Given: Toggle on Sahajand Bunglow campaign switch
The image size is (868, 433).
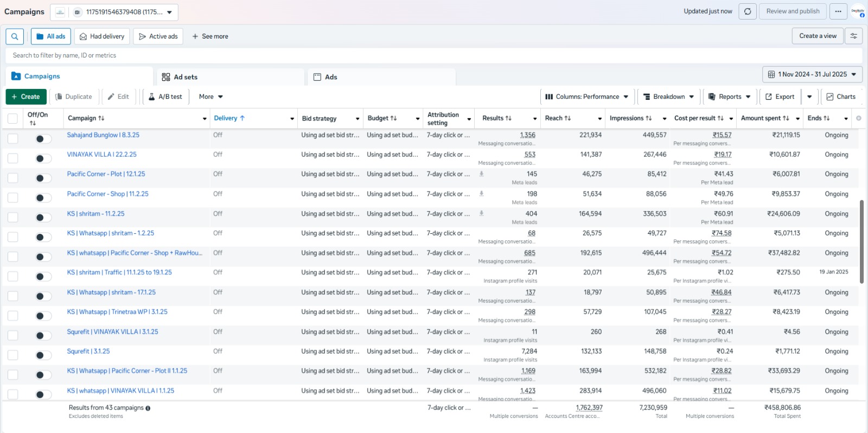Looking at the screenshot, I should tap(43, 139).
